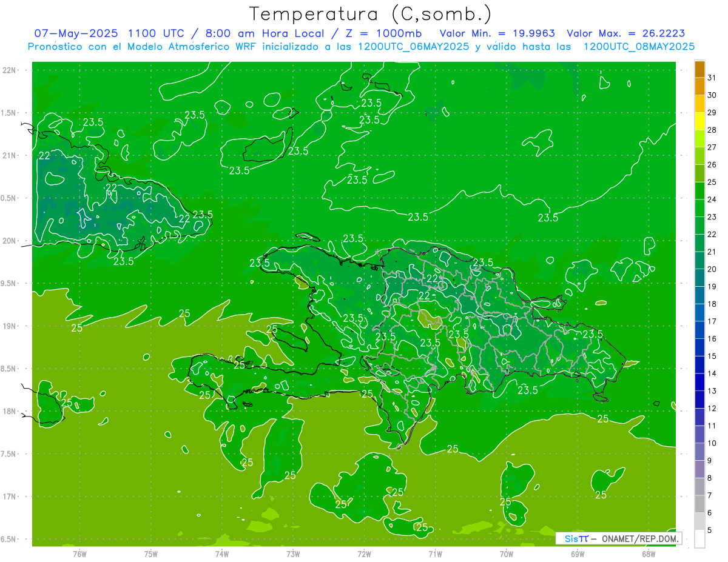
Task: Click the 21N latitude axis label
Action: click(x=10, y=155)
